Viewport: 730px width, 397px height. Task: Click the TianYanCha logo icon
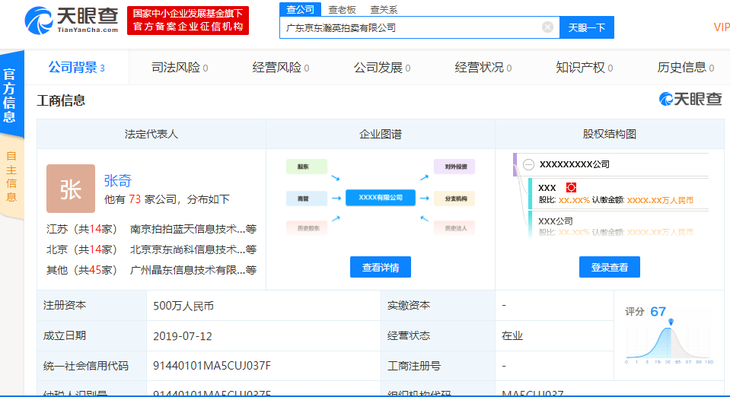(x=38, y=20)
